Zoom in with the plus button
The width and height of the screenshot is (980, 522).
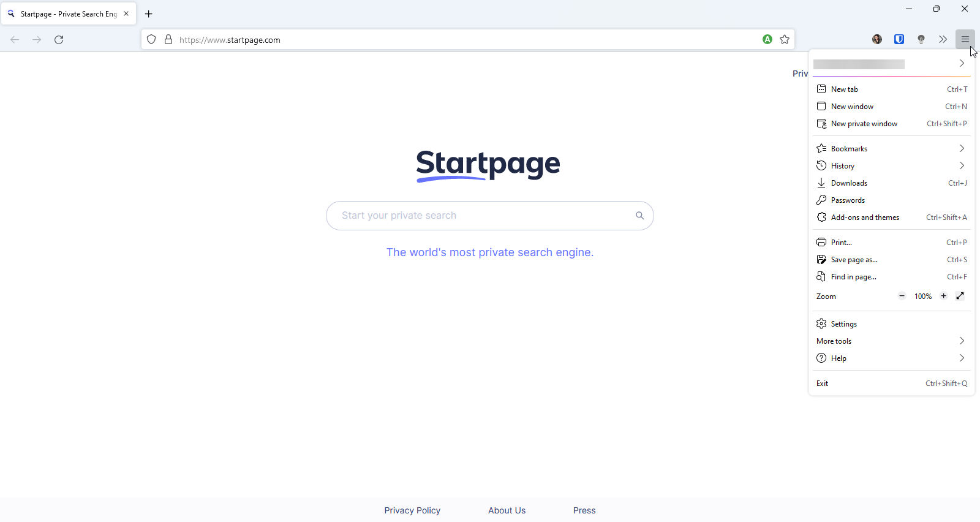(944, 296)
